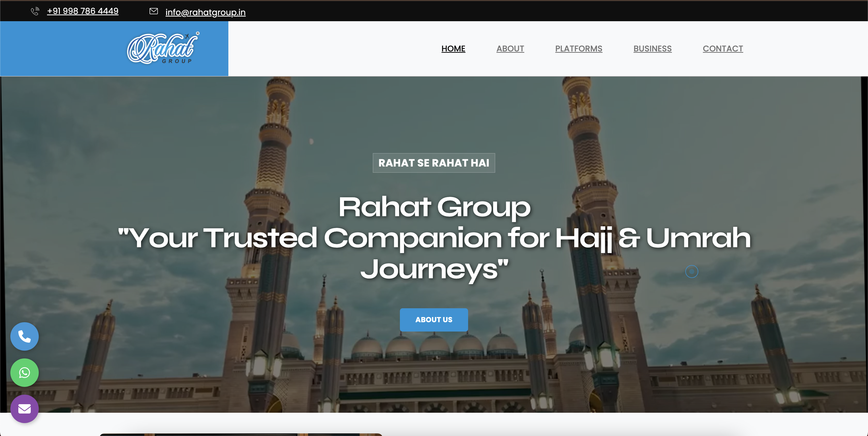Image resolution: width=868 pixels, height=436 pixels.
Task: Call +91 998 786 4449 via header link
Action: pos(83,11)
